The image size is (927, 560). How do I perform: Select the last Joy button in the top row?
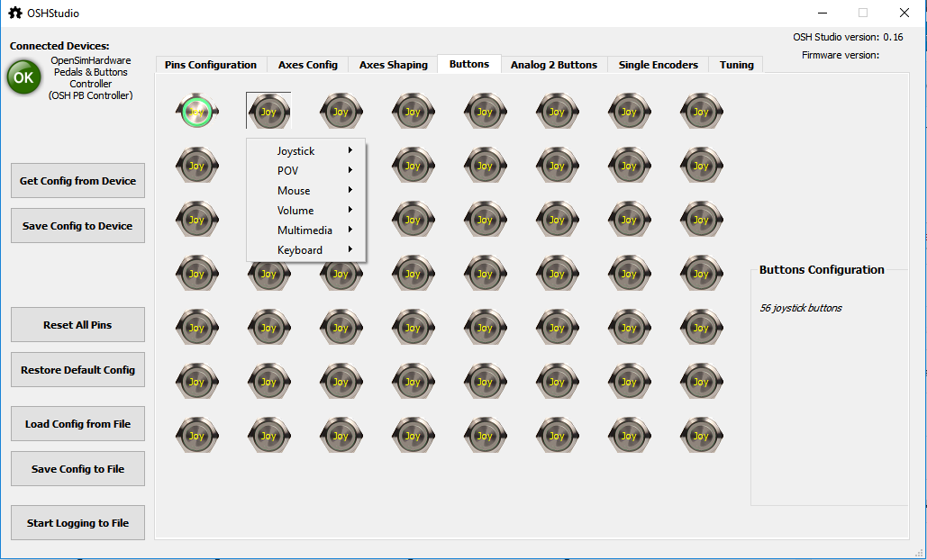point(701,112)
